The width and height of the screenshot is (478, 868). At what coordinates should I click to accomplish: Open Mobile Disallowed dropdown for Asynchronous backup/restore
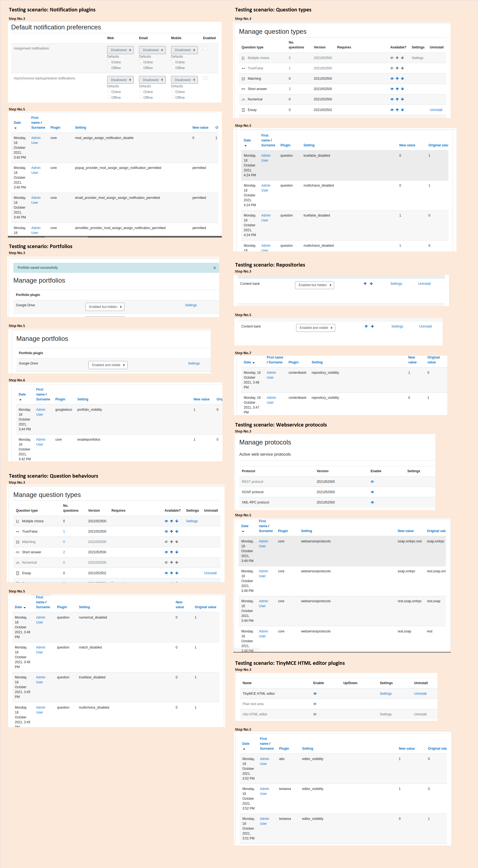tap(184, 80)
